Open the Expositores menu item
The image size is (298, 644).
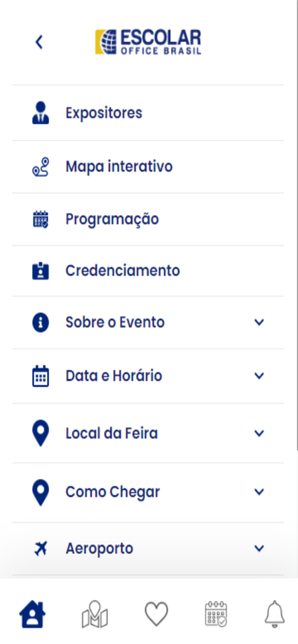(x=104, y=112)
